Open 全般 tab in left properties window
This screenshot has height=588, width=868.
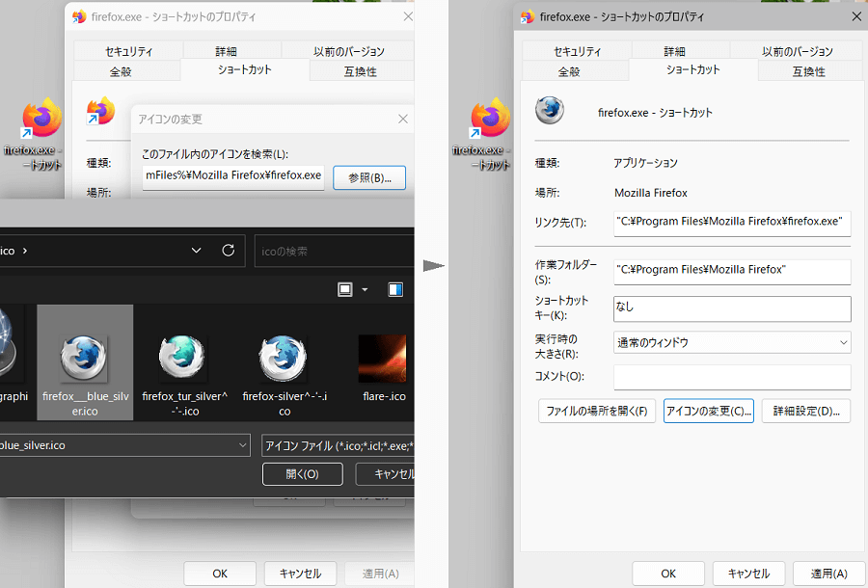[121, 71]
